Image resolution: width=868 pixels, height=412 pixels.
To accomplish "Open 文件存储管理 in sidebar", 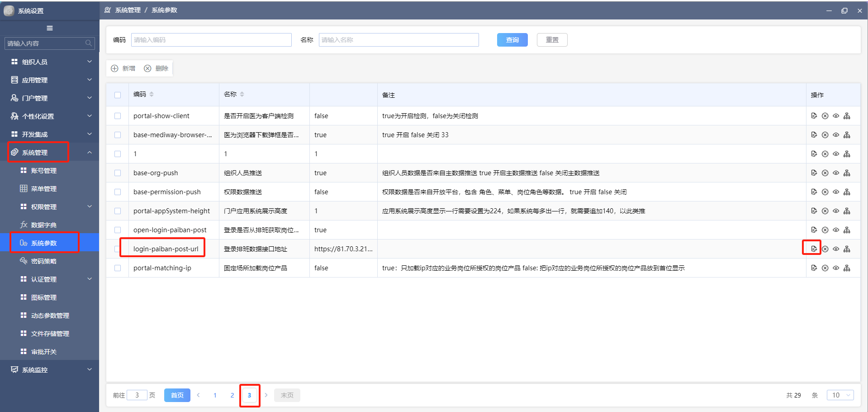I will click(x=50, y=333).
